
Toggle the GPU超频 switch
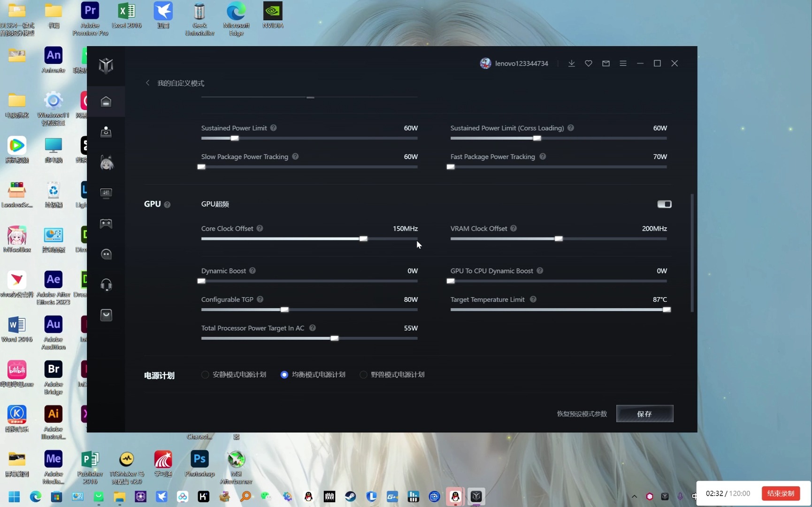tap(664, 204)
